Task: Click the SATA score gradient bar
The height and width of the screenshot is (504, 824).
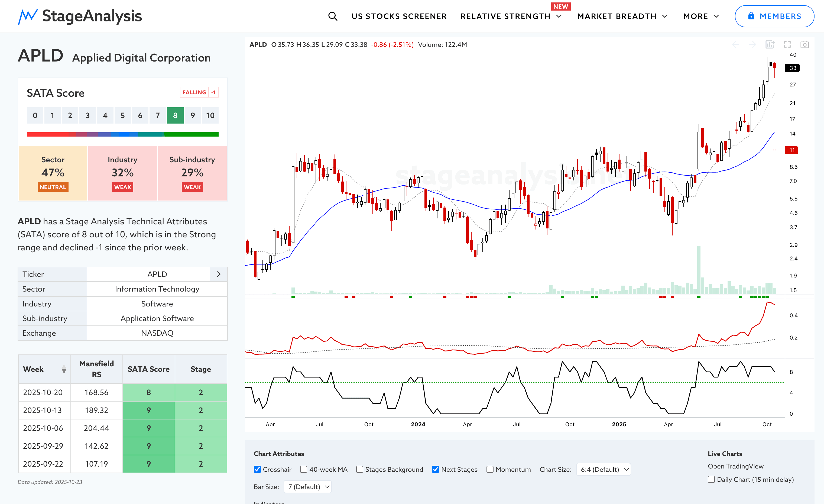Action: point(122,134)
